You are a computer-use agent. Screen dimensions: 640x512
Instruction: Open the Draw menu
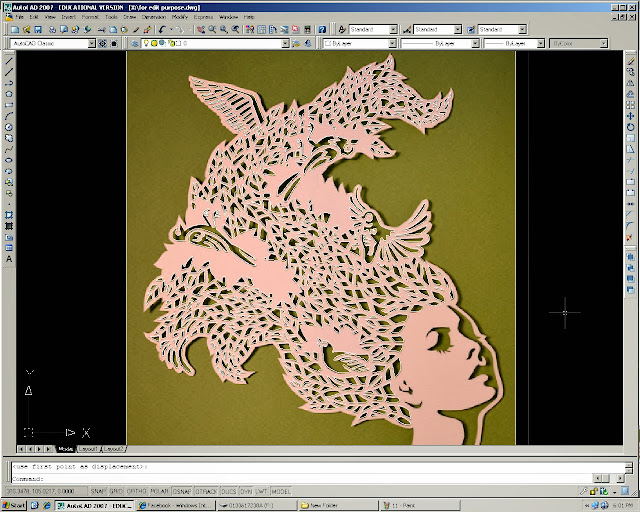tap(130, 17)
